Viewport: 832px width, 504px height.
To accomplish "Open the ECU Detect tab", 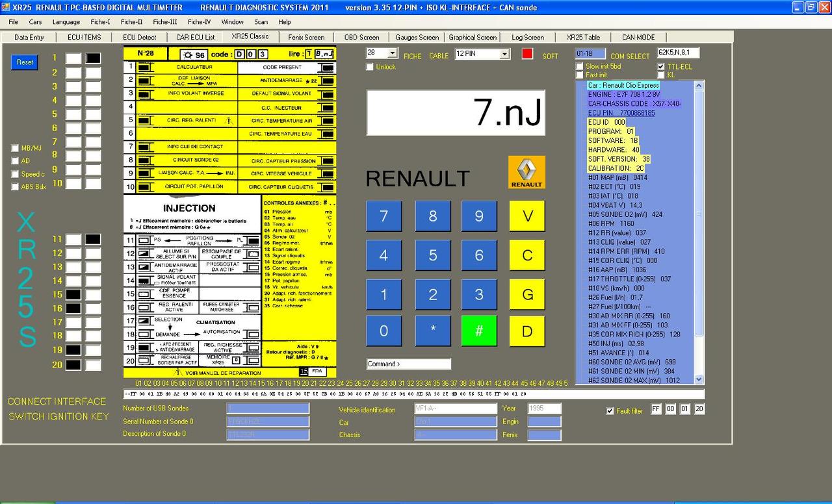I will pos(140,38).
